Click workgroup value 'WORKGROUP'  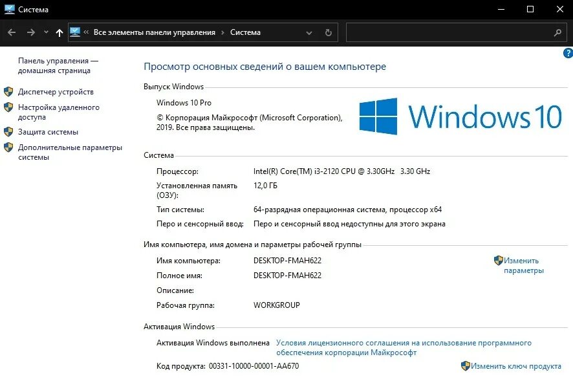pyautogui.click(x=277, y=305)
